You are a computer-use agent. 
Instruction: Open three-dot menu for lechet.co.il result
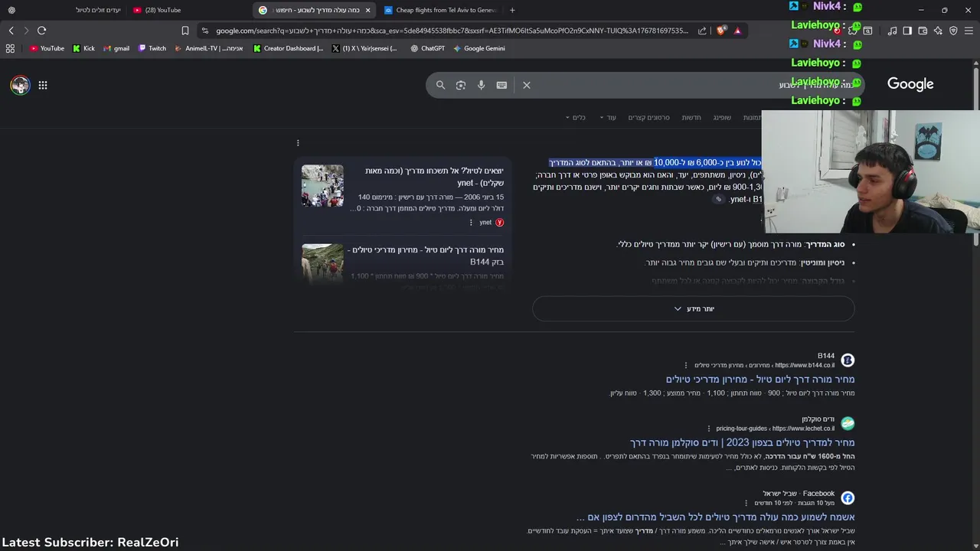[x=708, y=429]
